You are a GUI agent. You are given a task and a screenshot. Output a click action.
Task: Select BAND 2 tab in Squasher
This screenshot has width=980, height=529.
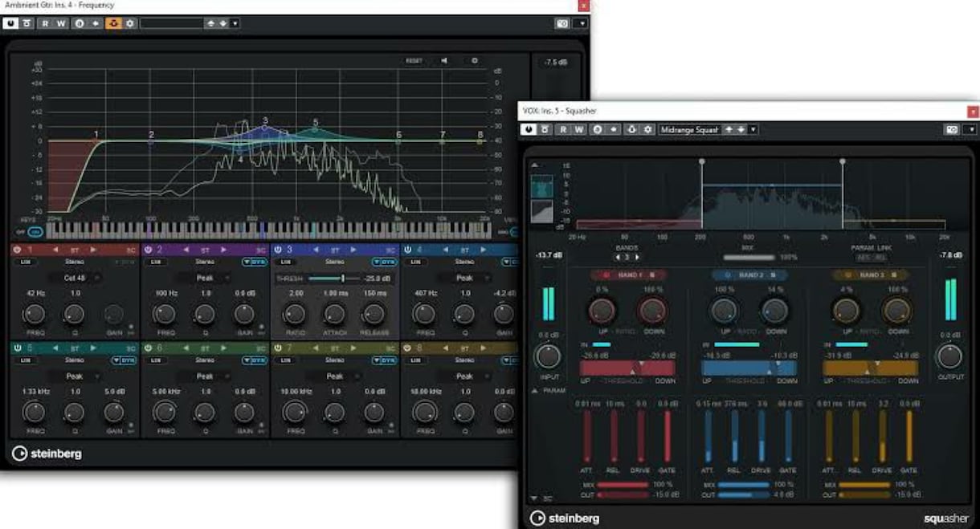(749, 275)
